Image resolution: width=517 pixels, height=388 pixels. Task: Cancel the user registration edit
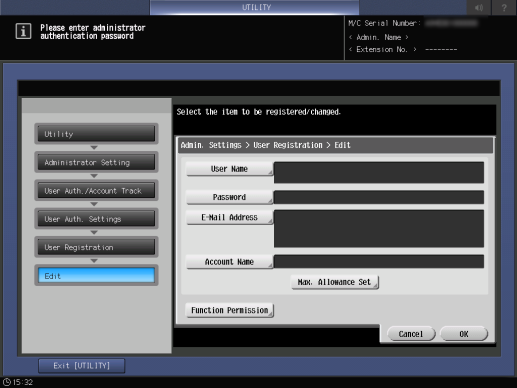click(x=411, y=334)
